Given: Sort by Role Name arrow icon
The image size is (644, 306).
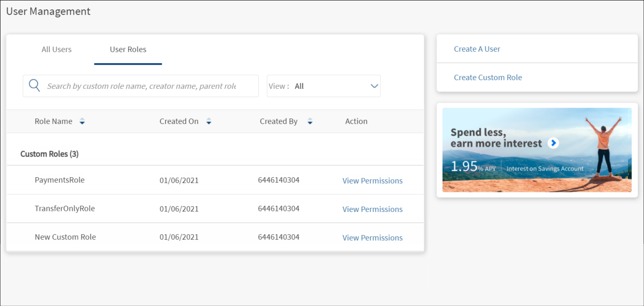Looking at the screenshot, I should [x=82, y=122].
